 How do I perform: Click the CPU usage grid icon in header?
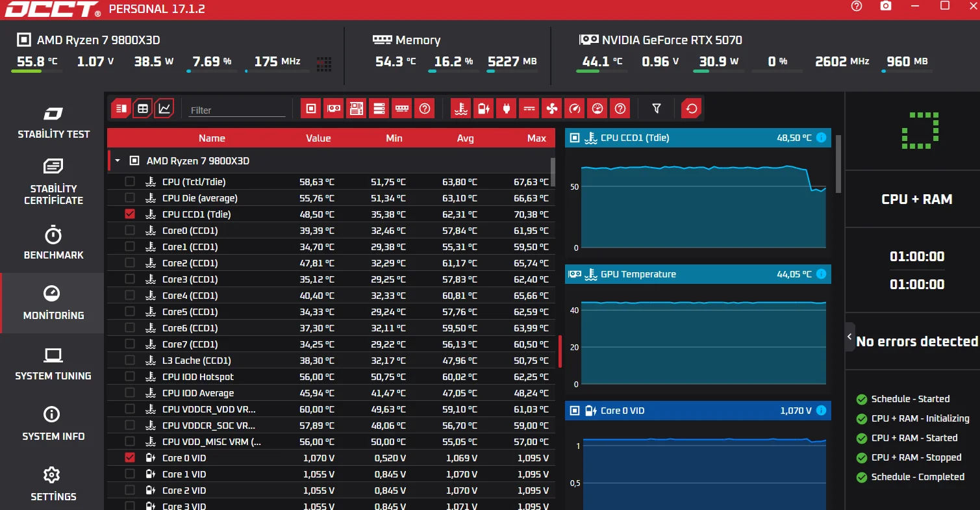(x=324, y=64)
